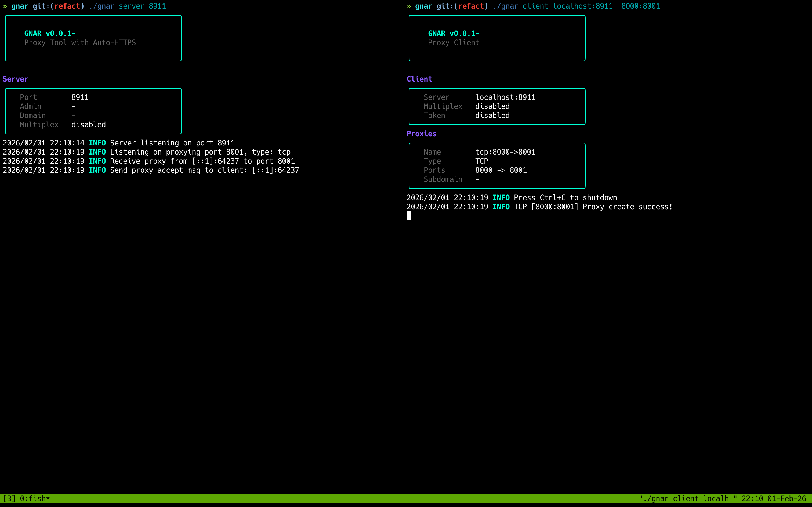Click the 'Proxy Tool with Auto-HTTPS' subtitle
This screenshot has height=507, width=812.
click(x=80, y=43)
